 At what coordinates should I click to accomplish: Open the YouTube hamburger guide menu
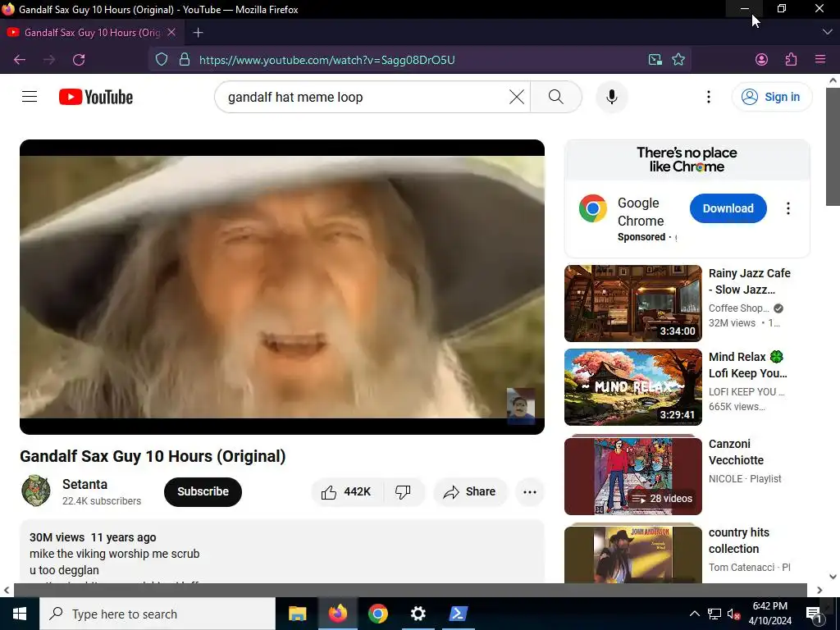[30, 97]
